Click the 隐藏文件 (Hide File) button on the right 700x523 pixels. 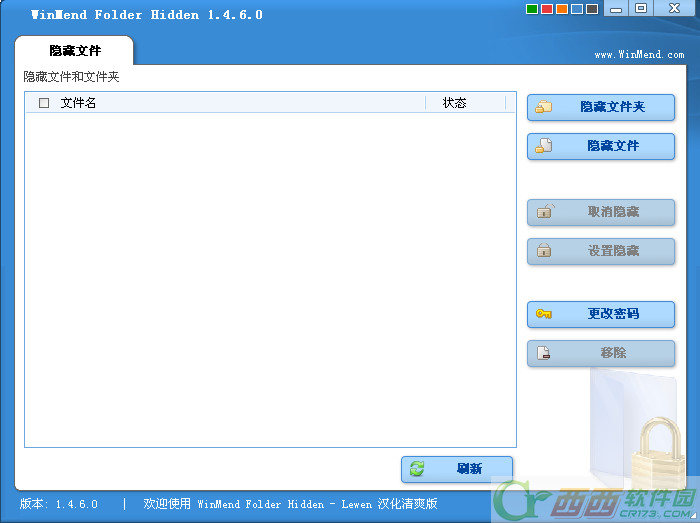[600, 146]
